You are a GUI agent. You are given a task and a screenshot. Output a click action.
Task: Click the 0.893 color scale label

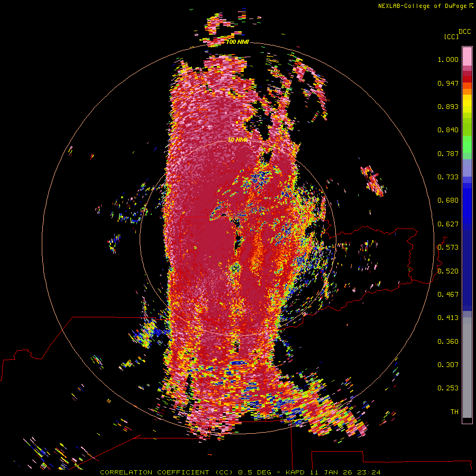448,106
